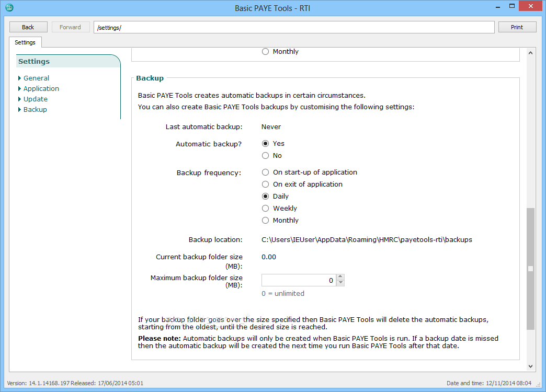The width and height of the screenshot is (546, 392).
Task: Set Automatic backup to Yes
Action: (265, 143)
